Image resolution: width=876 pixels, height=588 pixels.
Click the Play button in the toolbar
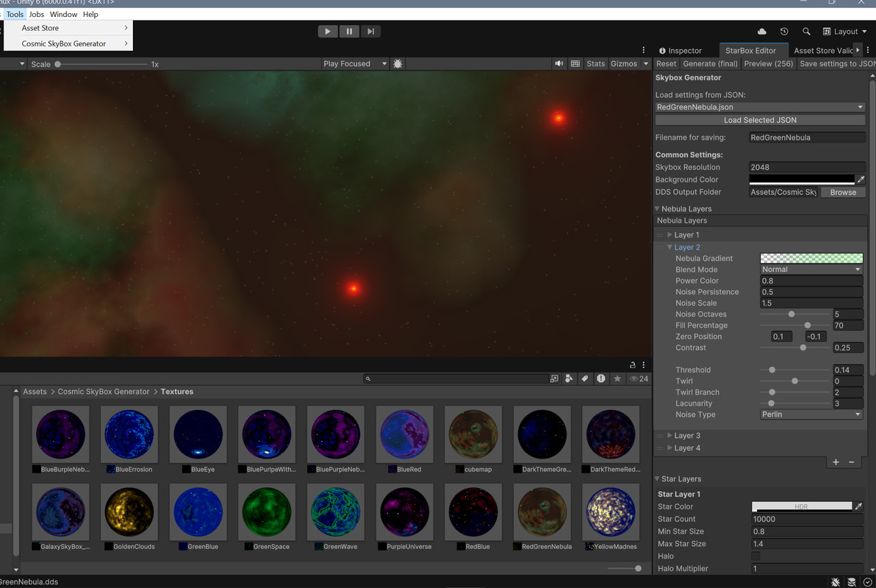[328, 32]
